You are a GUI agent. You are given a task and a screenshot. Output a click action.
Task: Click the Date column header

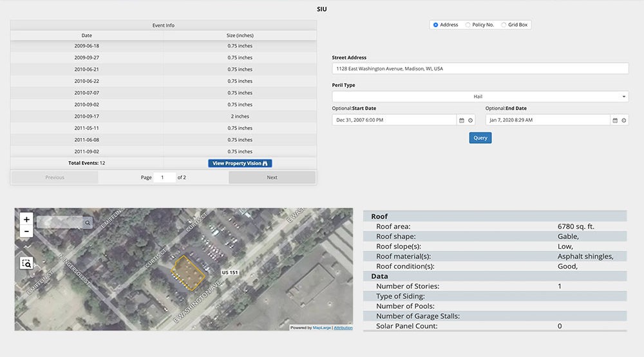(87, 35)
